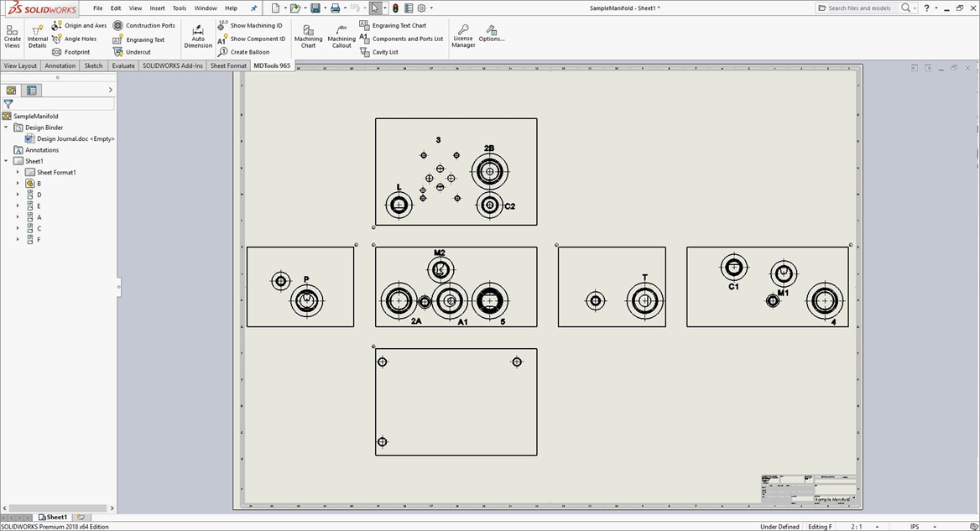This screenshot has width=980, height=531.
Task: Open the Machining Chart tool
Action: tap(308, 35)
